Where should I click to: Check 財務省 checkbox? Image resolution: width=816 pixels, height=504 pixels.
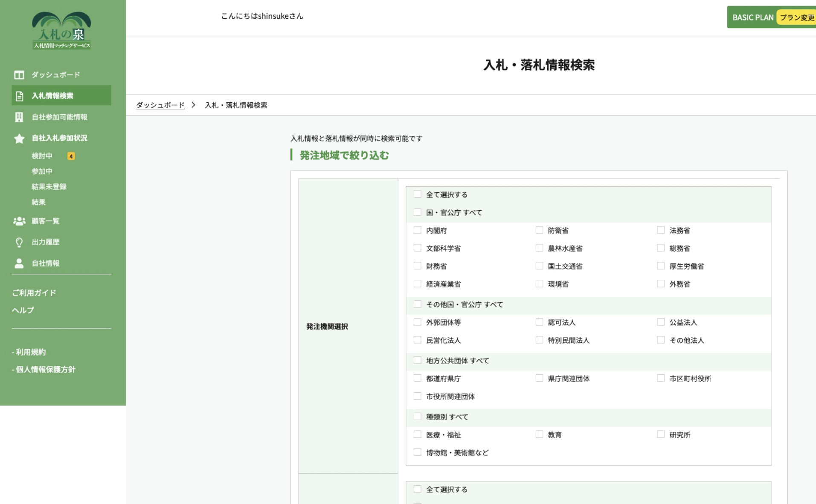pyautogui.click(x=418, y=266)
